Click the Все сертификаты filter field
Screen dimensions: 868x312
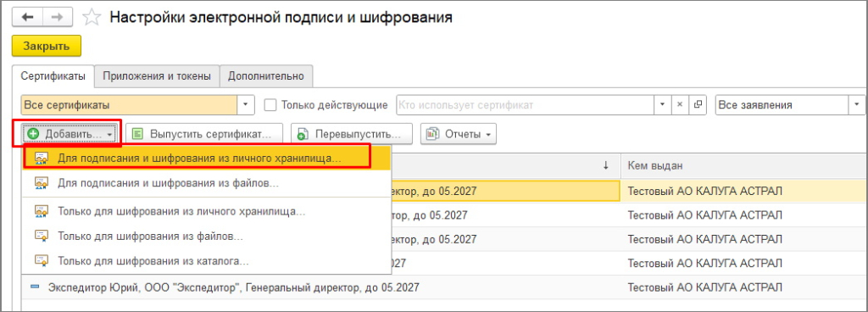(130, 105)
